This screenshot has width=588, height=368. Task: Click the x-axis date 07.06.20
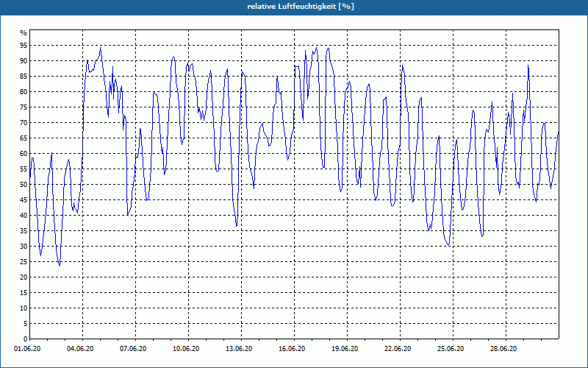click(133, 349)
